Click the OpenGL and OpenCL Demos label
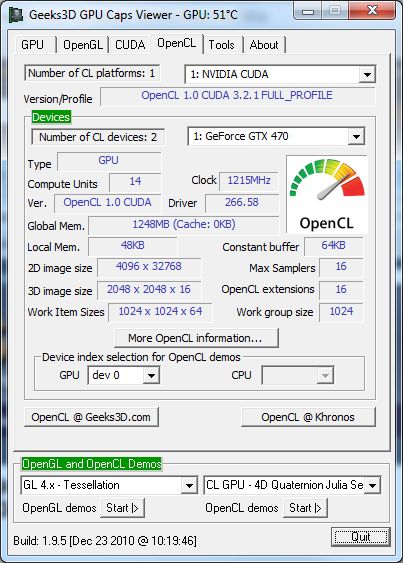The image size is (403, 563). (92, 464)
